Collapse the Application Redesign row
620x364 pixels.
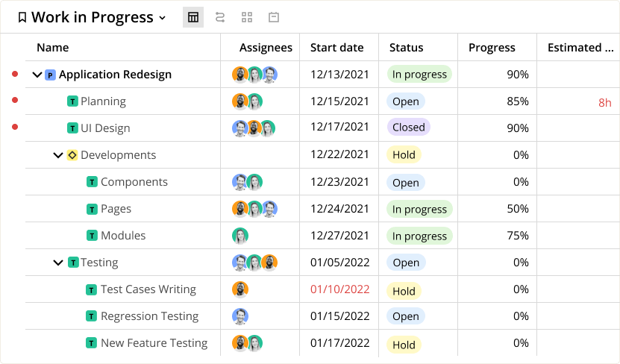[37, 75]
